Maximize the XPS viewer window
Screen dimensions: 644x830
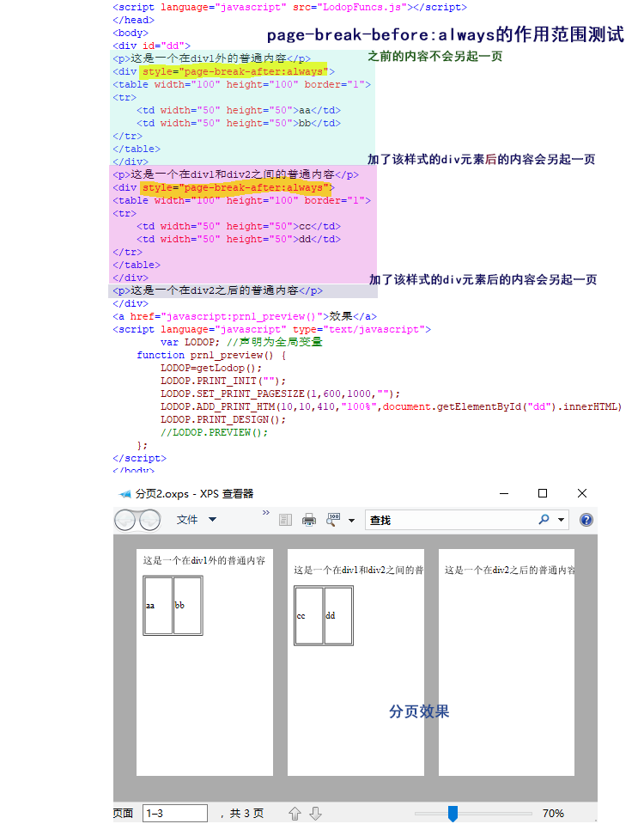(x=543, y=493)
